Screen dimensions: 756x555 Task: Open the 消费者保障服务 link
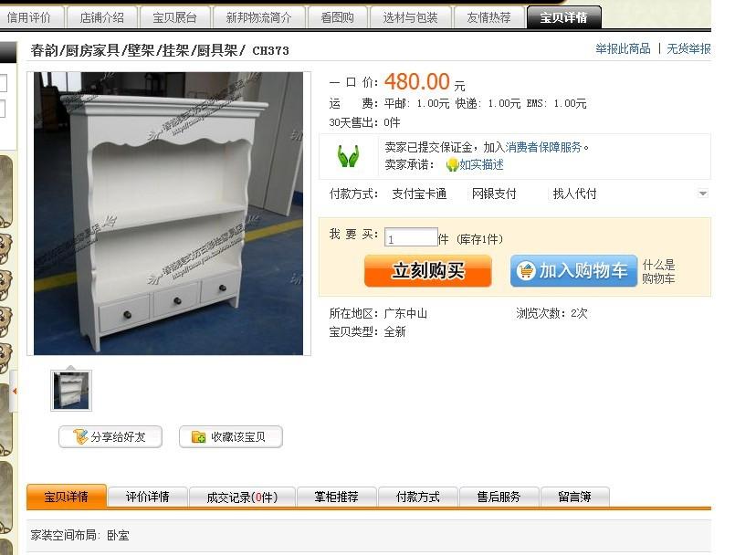tap(543, 147)
